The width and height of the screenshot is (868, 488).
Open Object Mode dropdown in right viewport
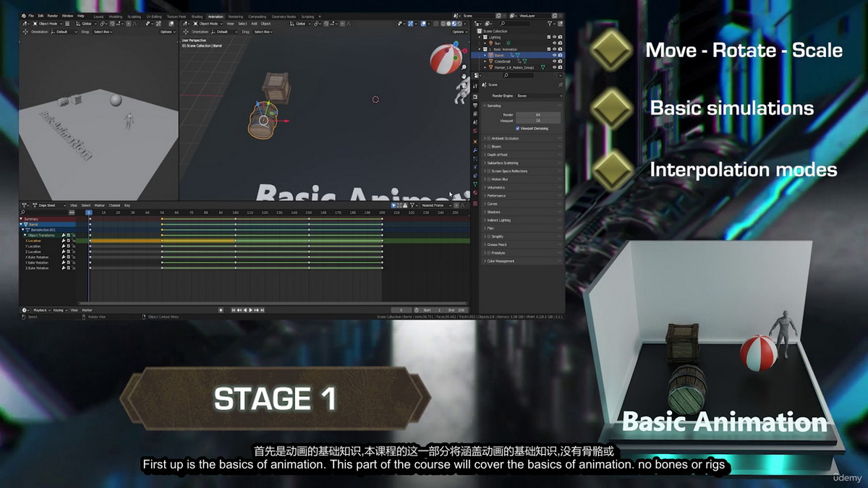tap(207, 23)
